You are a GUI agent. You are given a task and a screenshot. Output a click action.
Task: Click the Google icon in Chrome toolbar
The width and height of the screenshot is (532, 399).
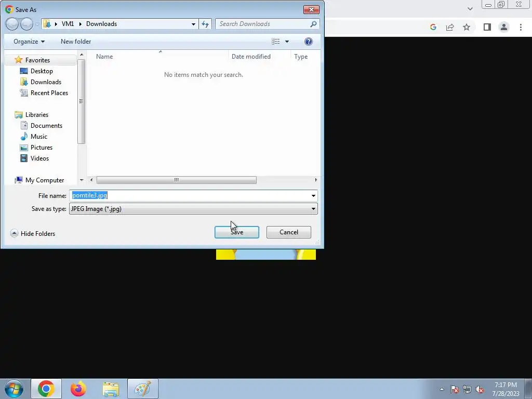pos(433,27)
